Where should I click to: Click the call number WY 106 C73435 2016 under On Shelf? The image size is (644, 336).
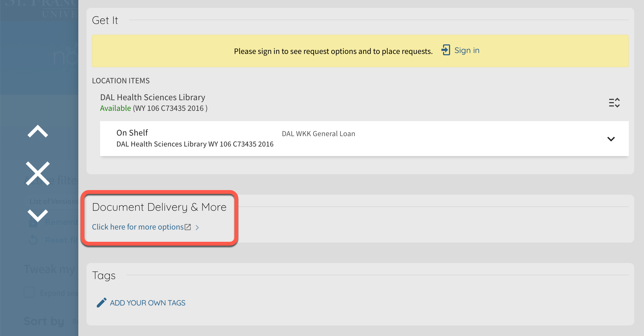click(241, 144)
